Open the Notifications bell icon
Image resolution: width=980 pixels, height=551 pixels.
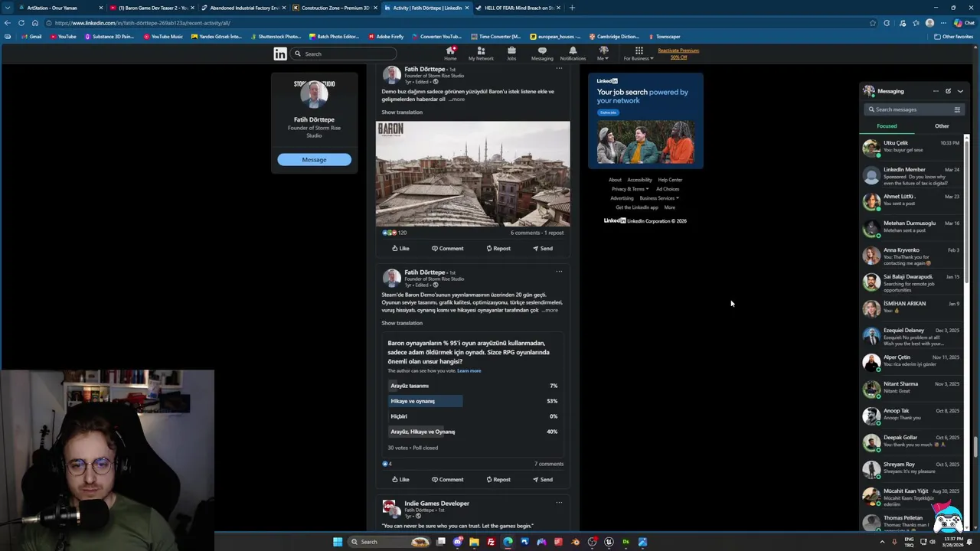(573, 54)
